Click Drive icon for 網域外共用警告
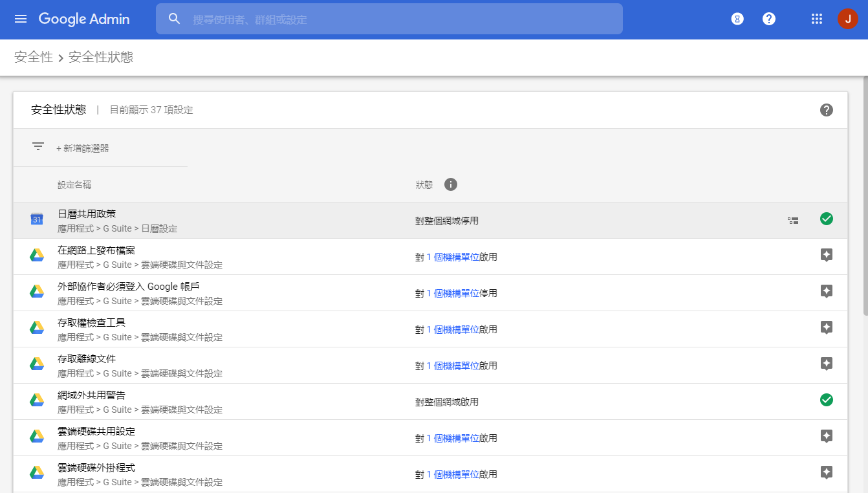This screenshot has width=868, height=493. tap(37, 400)
